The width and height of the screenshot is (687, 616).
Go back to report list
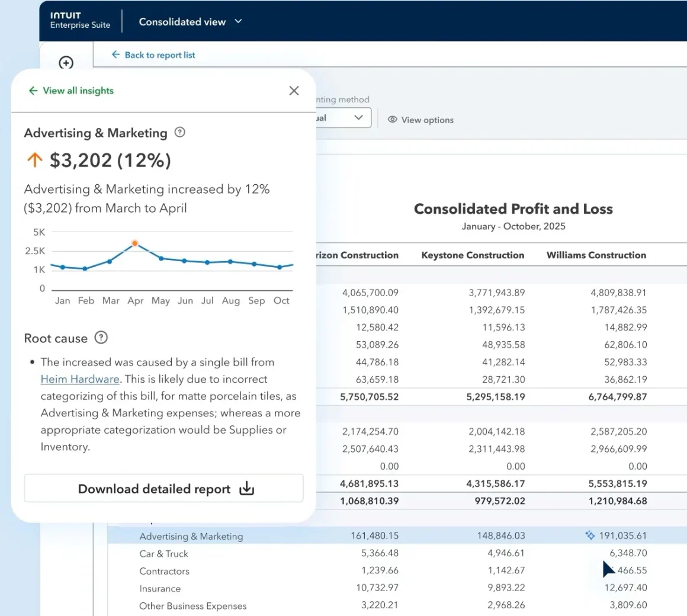click(154, 54)
